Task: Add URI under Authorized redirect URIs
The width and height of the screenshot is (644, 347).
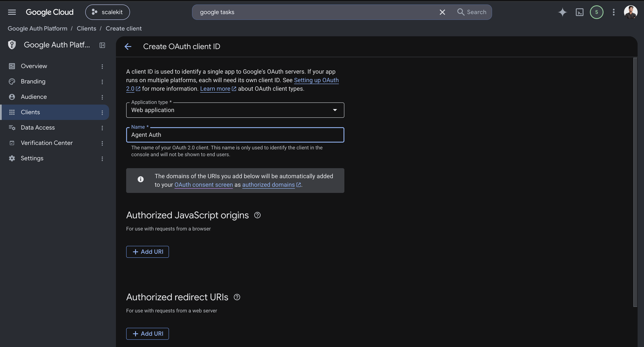Action: [148, 334]
